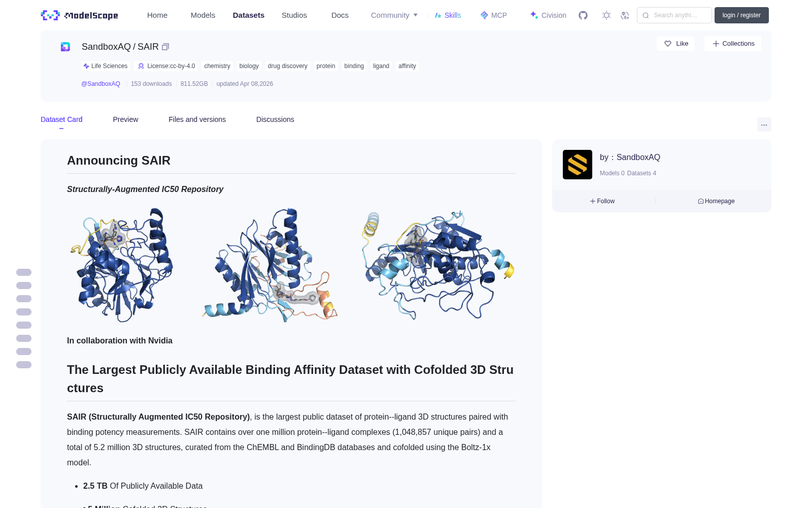Click the chemistry tag

coord(217,66)
